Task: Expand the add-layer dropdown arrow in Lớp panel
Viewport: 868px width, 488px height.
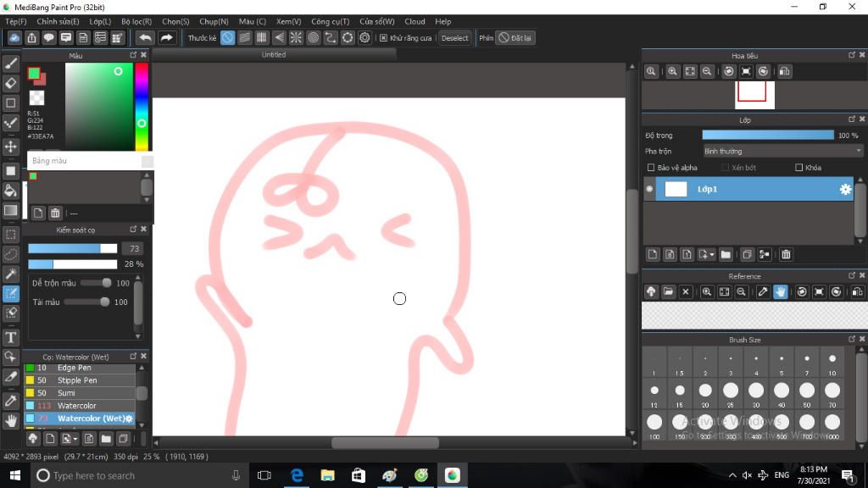Action: pos(712,254)
